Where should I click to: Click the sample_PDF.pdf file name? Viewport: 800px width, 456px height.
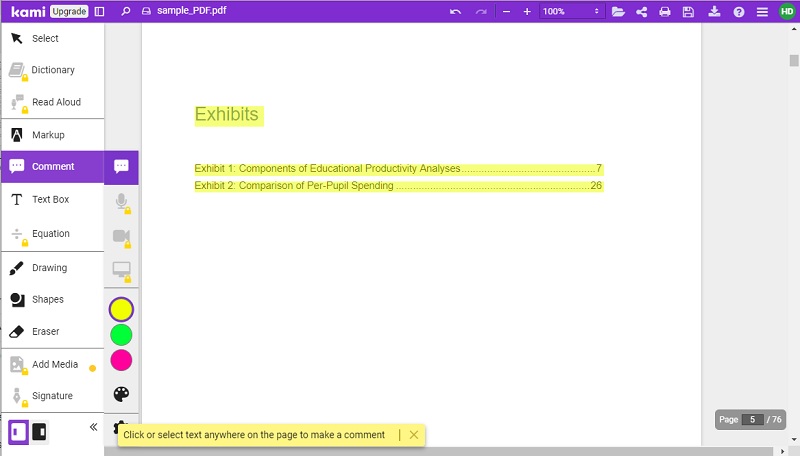coord(192,11)
